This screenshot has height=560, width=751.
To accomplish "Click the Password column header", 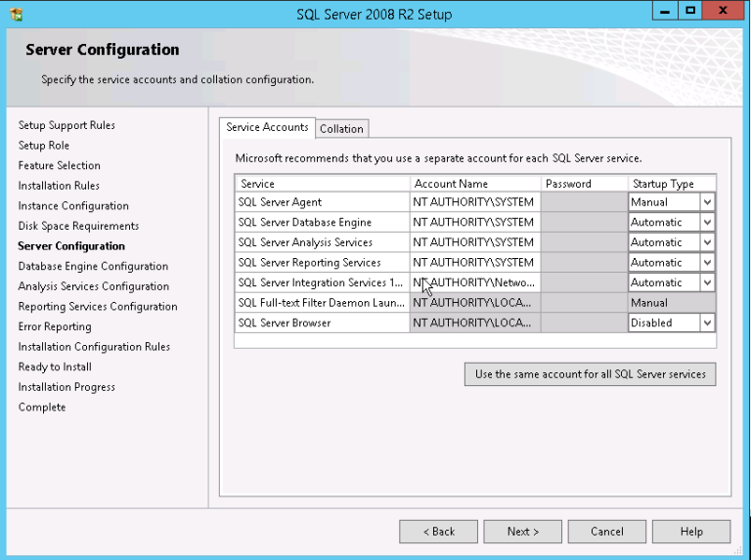I will pos(585,184).
